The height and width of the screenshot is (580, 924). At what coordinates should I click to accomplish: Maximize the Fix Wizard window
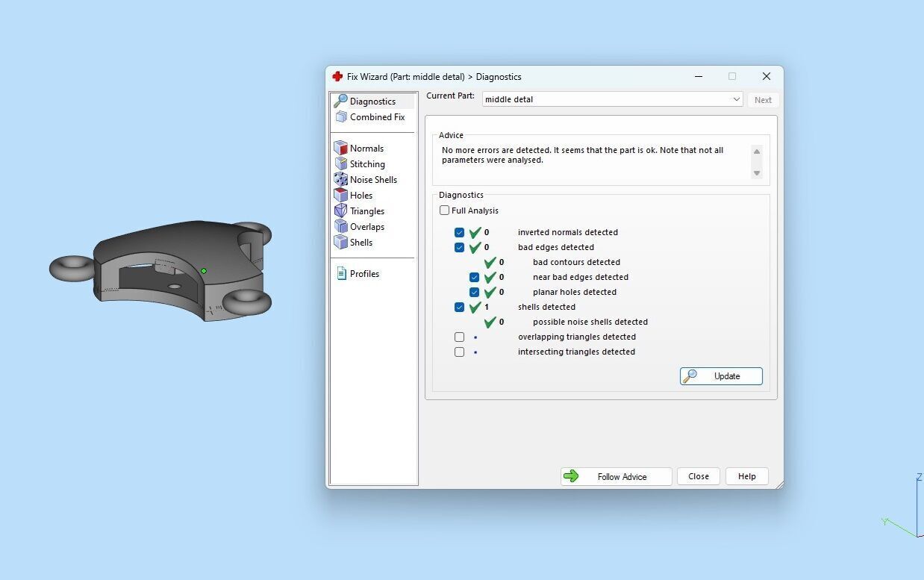(732, 76)
